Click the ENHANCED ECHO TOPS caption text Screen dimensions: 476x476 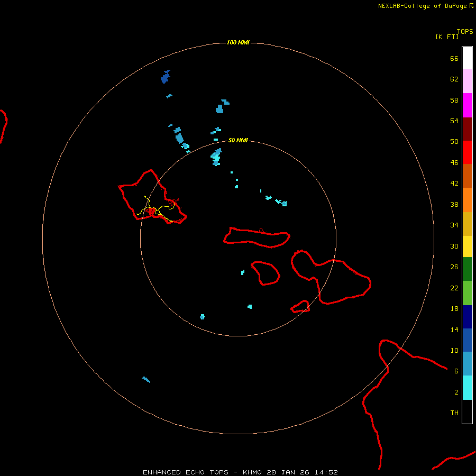pos(185,472)
